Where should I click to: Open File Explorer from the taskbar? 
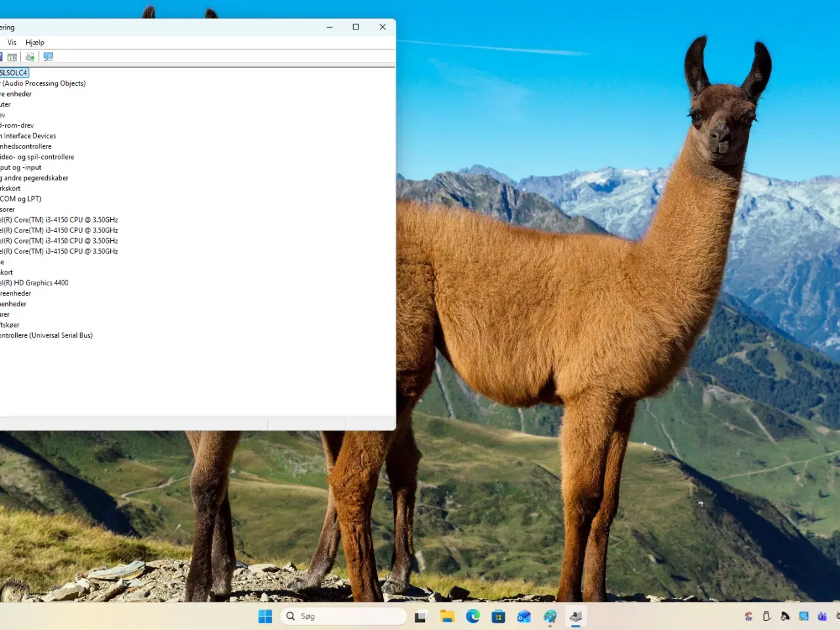tap(448, 616)
